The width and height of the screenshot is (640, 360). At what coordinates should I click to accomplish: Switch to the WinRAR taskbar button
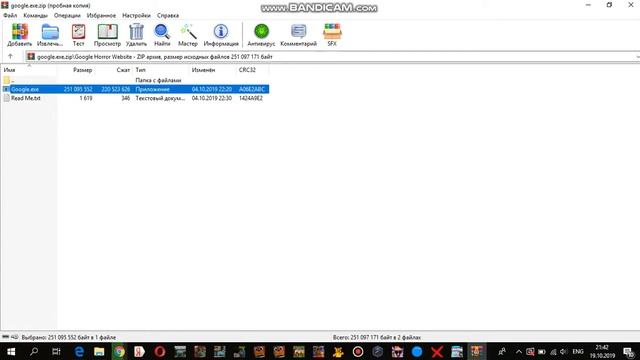476,351
